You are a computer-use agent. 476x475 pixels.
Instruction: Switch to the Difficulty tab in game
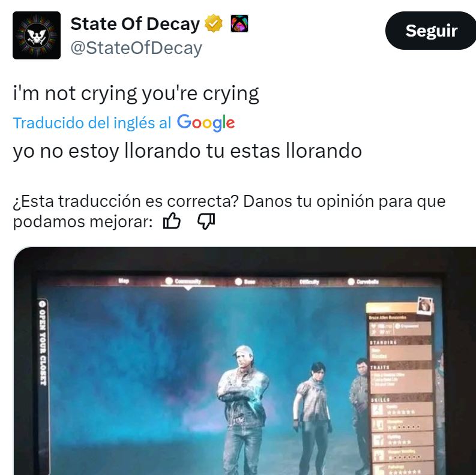point(309,282)
